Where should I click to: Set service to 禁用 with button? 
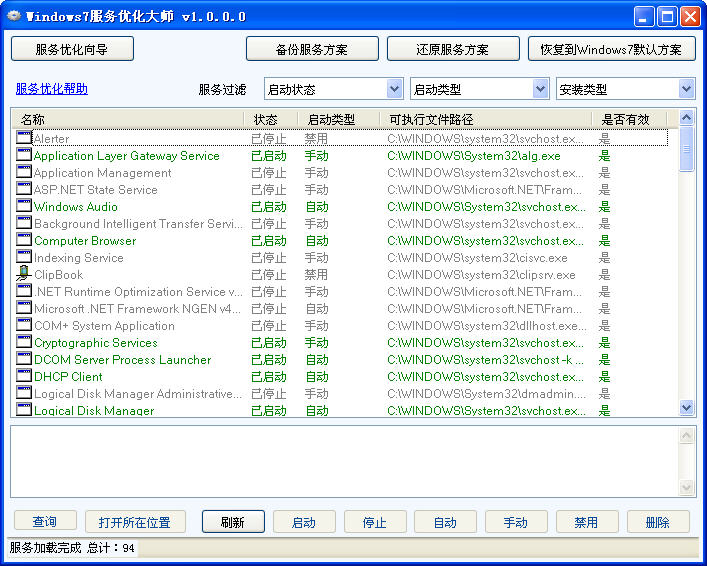[586, 522]
